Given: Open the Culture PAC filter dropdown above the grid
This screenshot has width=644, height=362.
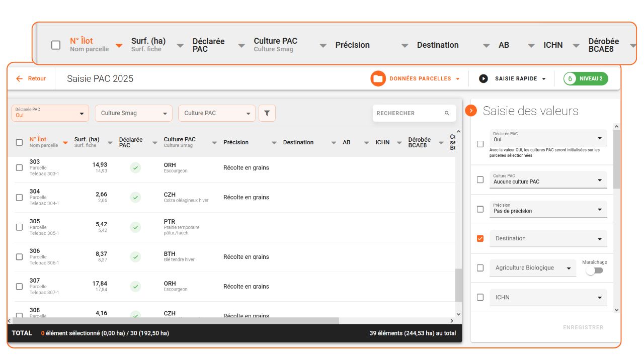Looking at the screenshot, I should click(217, 113).
